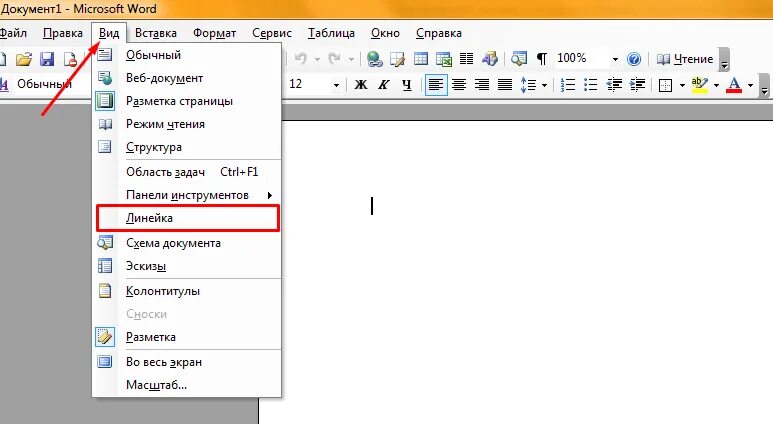Click the Outside Border icon
The width and height of the screenshot is (773, 424).
[666, 85]
